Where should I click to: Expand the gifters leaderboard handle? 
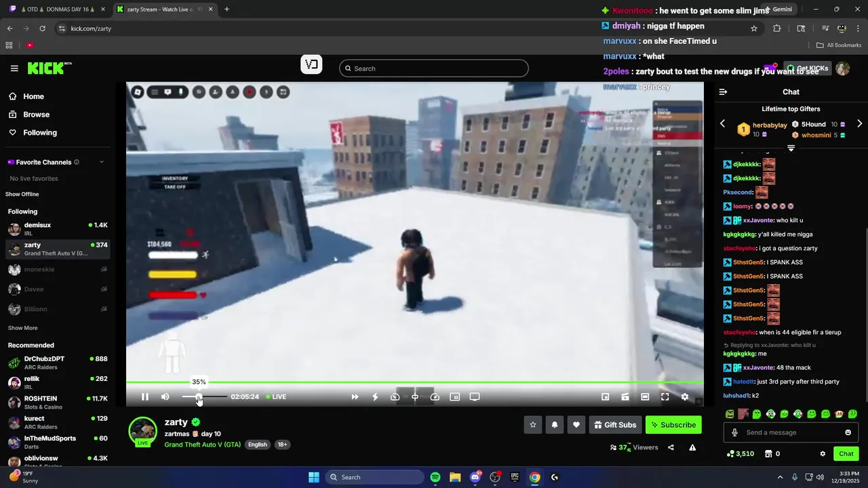click(791, 148)
